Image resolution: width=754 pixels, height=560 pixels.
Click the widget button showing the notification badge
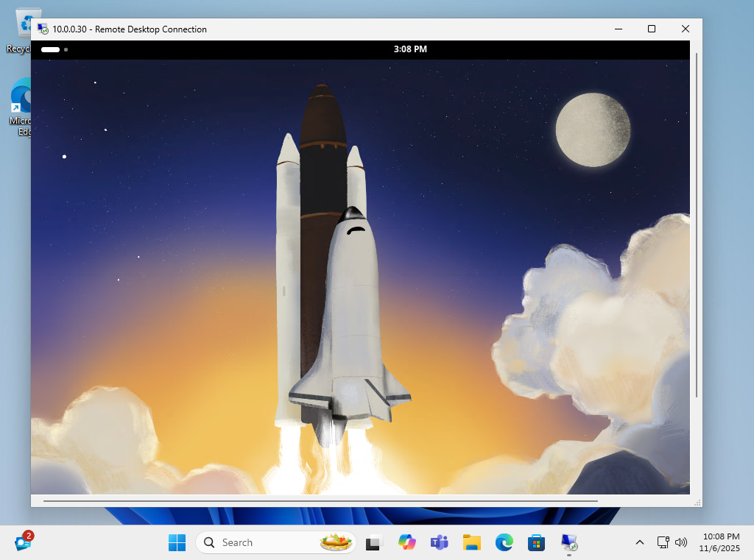(x=22, y=542)
